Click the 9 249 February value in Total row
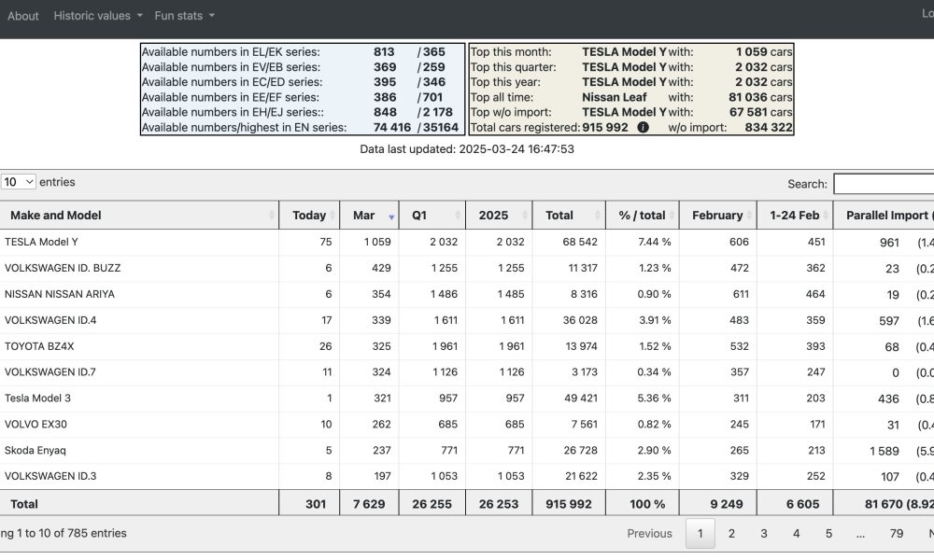This screenshot has width=934, height=560. pos(726,505)
